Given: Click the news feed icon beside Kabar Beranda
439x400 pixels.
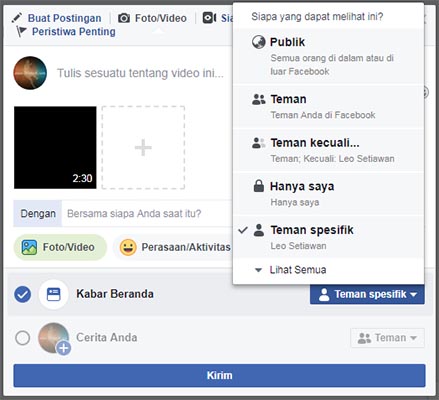Looking at the screenshot, I should point(54,294).
